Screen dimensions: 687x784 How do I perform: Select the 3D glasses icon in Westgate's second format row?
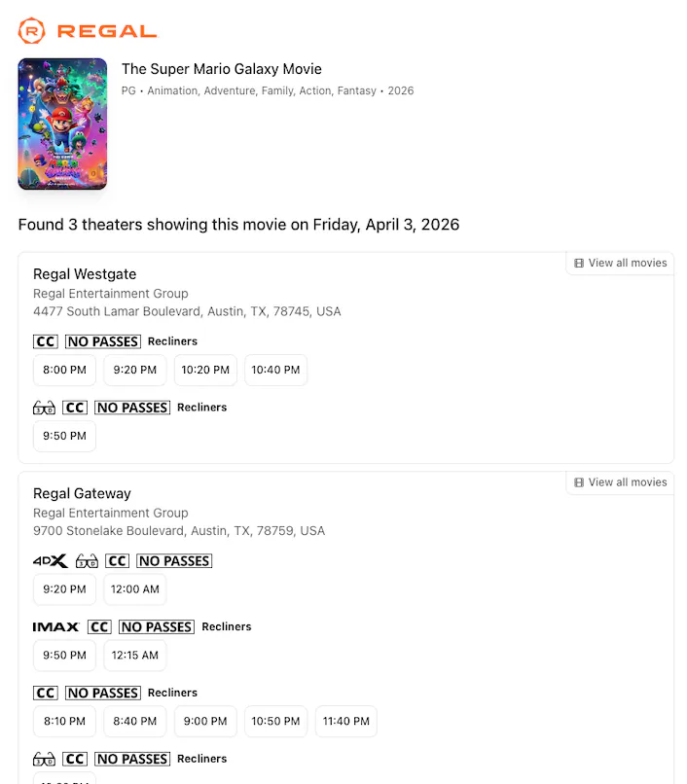click(43, 407)
